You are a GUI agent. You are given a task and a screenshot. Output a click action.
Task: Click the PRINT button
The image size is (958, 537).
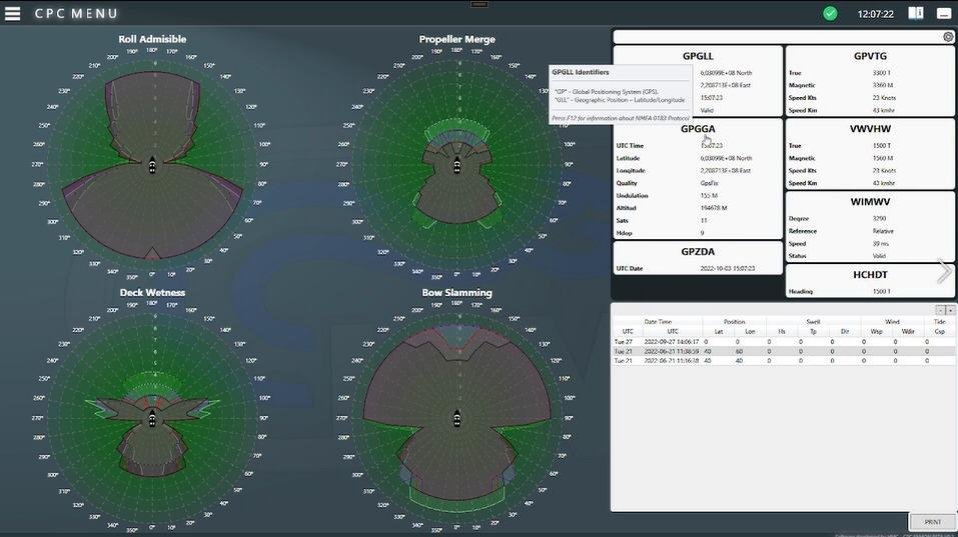tap(932, 522)
